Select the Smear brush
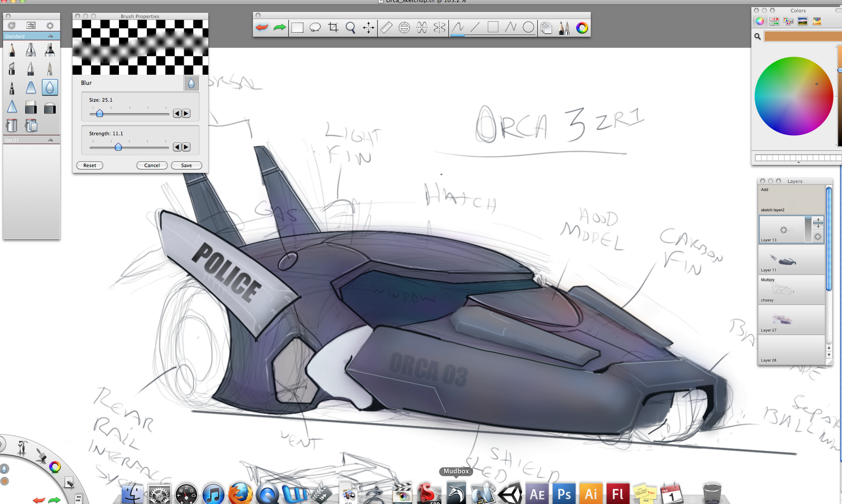This screenshot has height=504, width=842. 31,88
